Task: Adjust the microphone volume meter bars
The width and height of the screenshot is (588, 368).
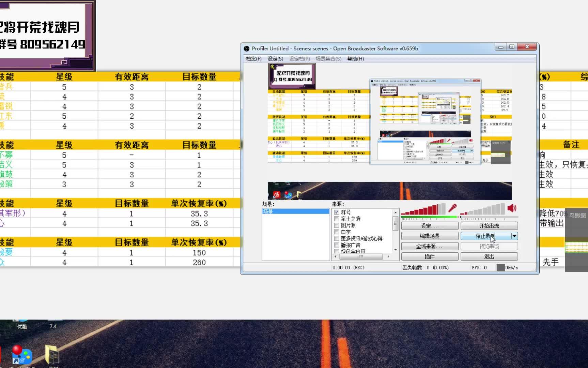Action: click(423, 209)
